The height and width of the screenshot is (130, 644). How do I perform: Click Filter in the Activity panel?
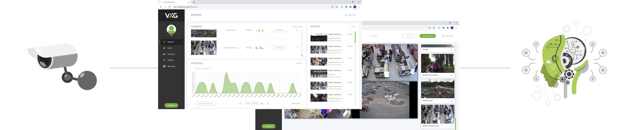point(353,27)
